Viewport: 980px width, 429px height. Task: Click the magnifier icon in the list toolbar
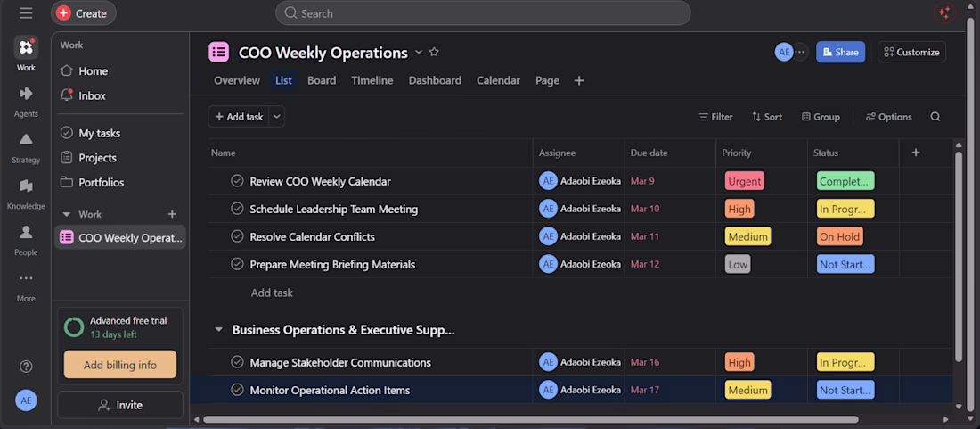pos(935,116)
